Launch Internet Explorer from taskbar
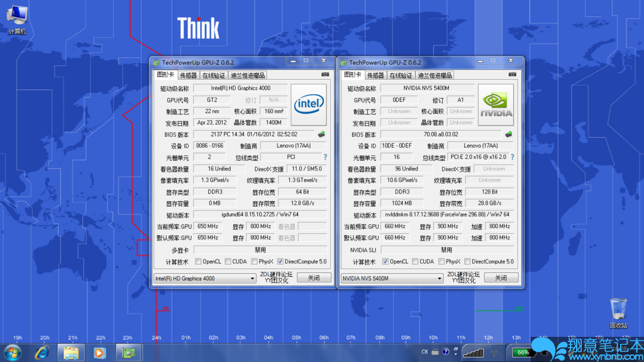 coord(42,353)
